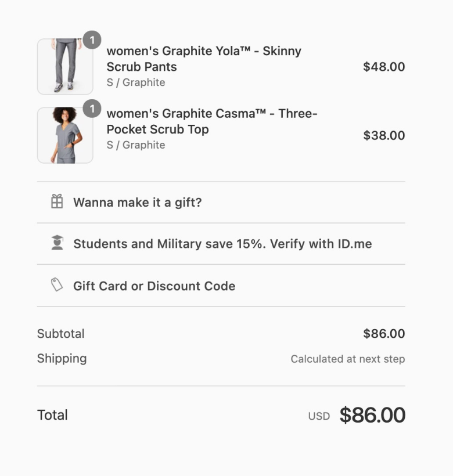
Task: Click the S / Graphite variant under Pants
Action: (136, 82)
